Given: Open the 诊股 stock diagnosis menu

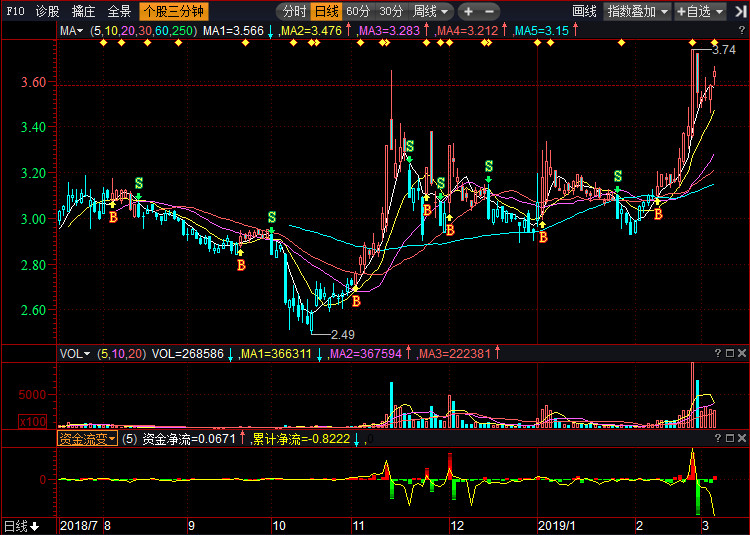Looking at the screenshot, I should (48, 11).
